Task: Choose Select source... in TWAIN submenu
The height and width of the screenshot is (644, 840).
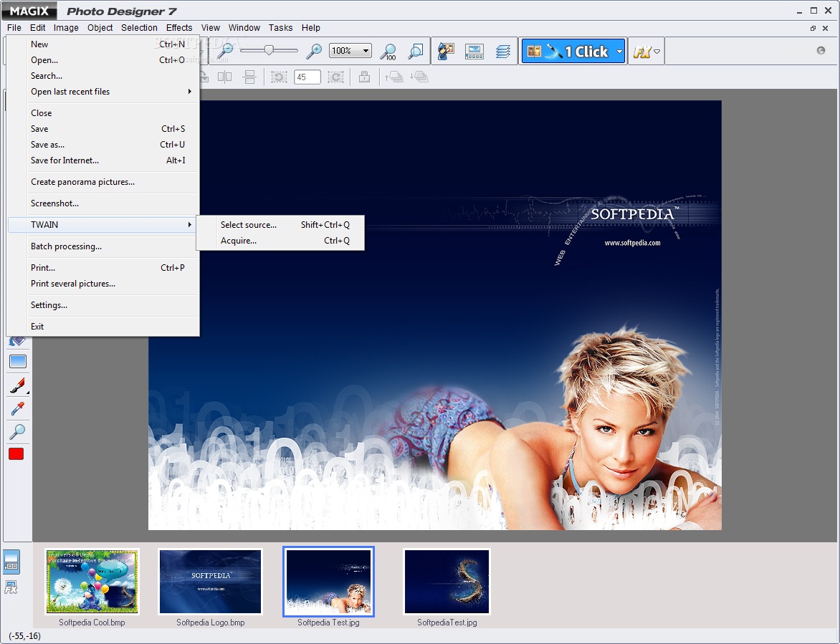Action: 280,225
